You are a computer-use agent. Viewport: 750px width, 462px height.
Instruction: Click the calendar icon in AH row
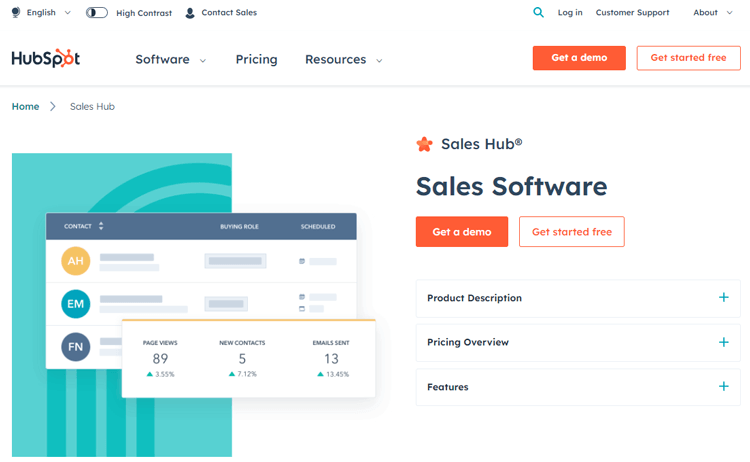pos(302,261)
